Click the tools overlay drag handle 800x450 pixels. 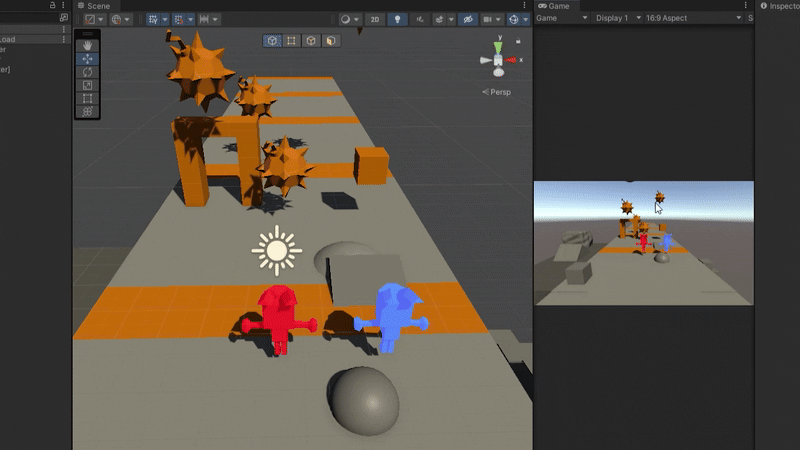point(87,34)
